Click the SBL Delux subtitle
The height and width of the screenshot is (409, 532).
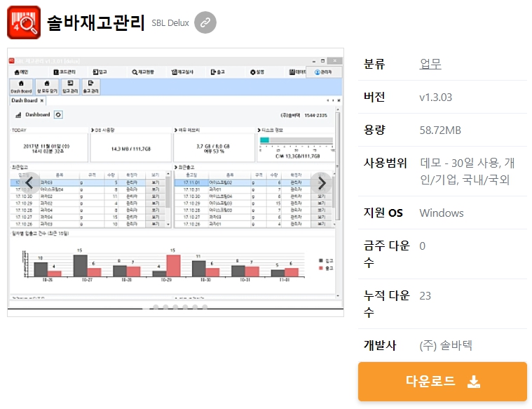pyautogui.click(x=170, y=23)
